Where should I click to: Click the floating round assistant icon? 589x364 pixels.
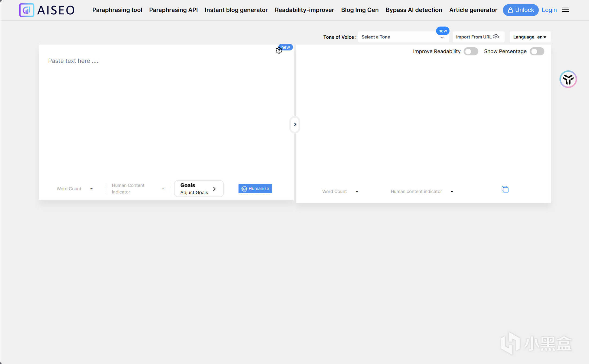pos(568,79)
